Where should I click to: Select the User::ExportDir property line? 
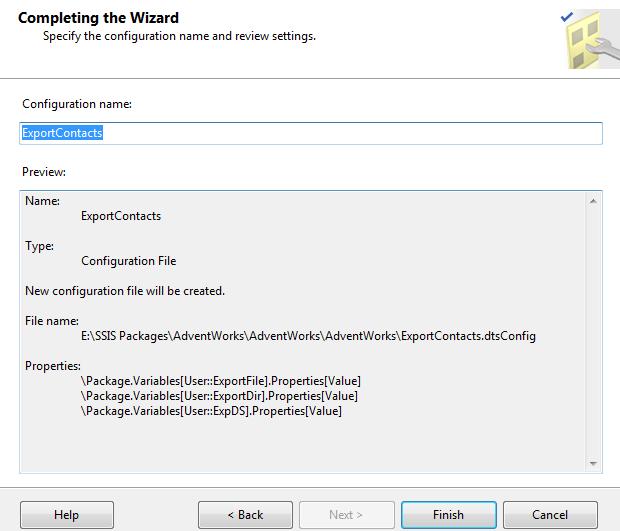click(x=219, y=396)
